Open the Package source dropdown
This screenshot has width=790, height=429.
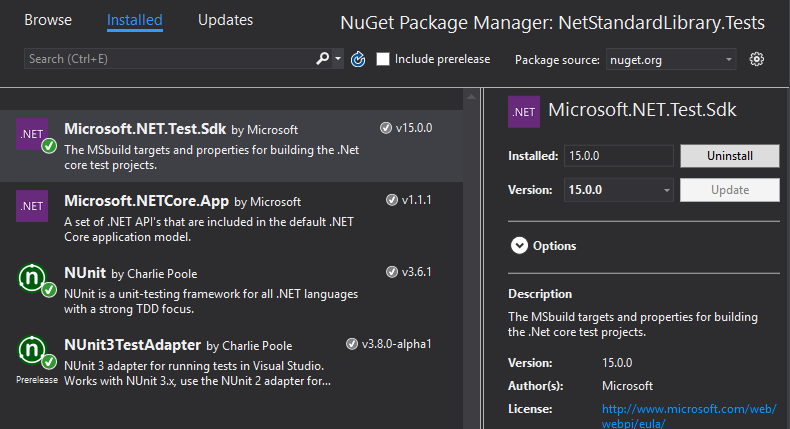[671, 59]
